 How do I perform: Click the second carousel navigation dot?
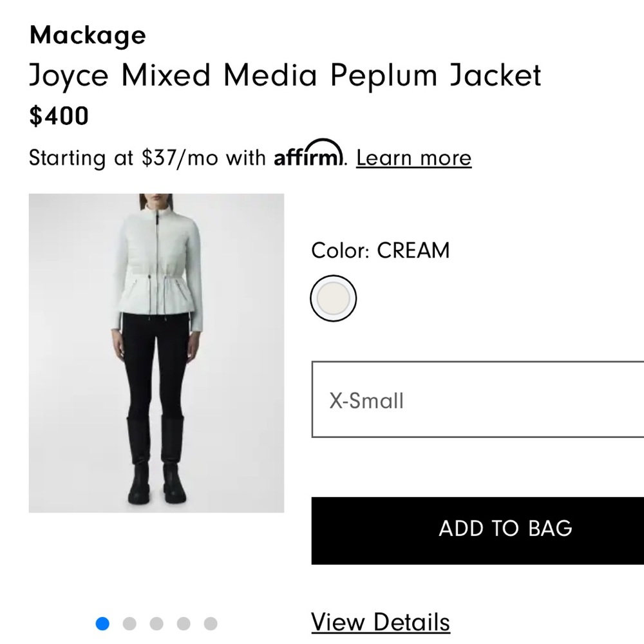pos(129,623)
